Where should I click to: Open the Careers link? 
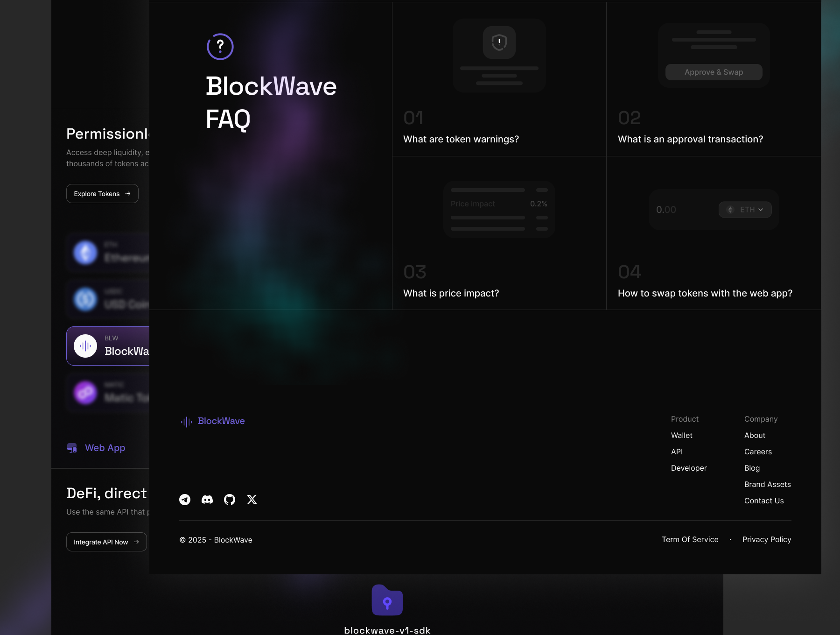pos(758,452)
